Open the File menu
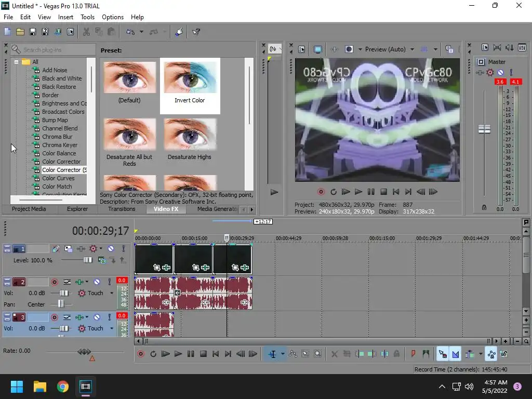The height and width of the screenshot is (399, 532). point(8,17)
